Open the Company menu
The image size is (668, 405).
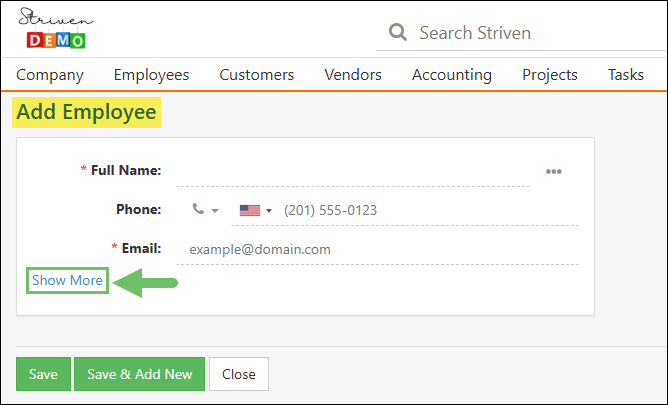point(50,75)
